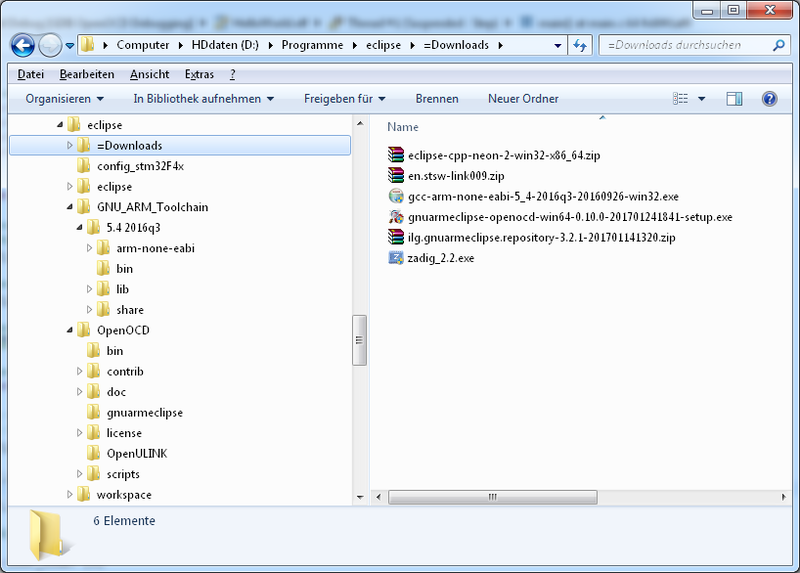Click the Brennen toolbar button
This screenshot has width=800, height=573.
(x=437, y=99)
